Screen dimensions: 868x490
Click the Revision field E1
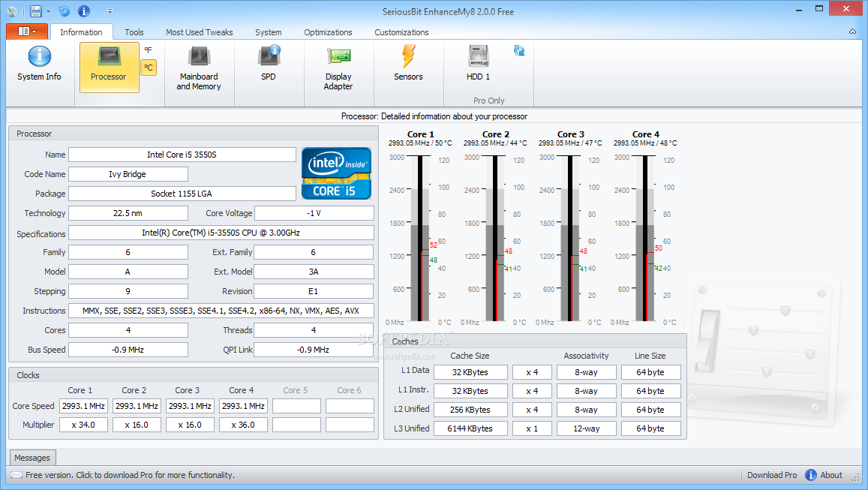click(x=314, y=291)
